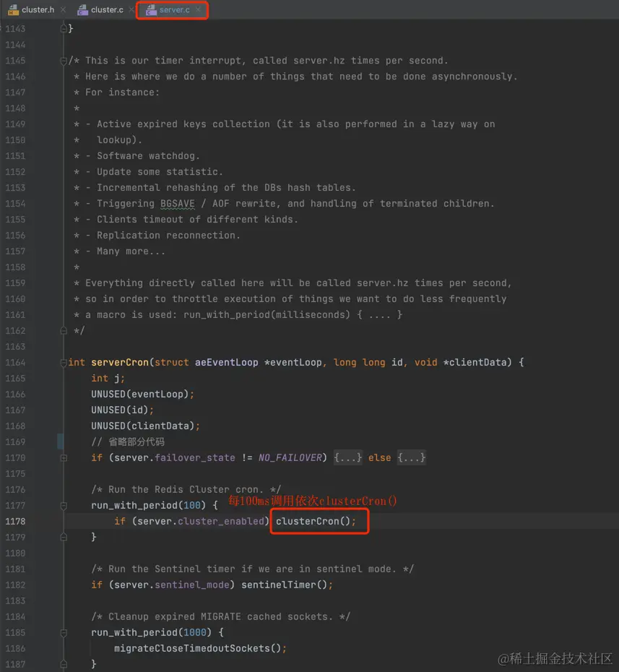Click the clusterCron() function call

pyautogui.click(x=316, y=521)
